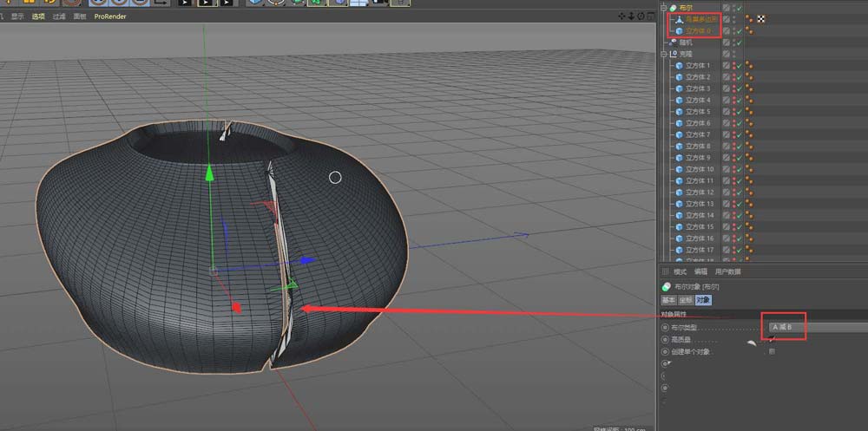Open the 用户数据 menu
Image resolution: width=868 pixels, height=431 pixels.
coord(728,271)
